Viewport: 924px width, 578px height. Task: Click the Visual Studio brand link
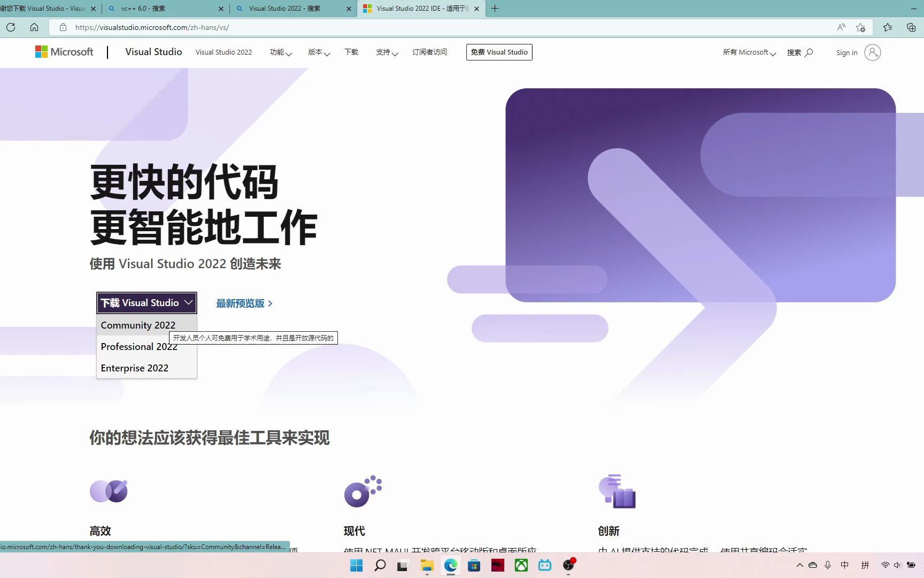click(x=153, y=52)
